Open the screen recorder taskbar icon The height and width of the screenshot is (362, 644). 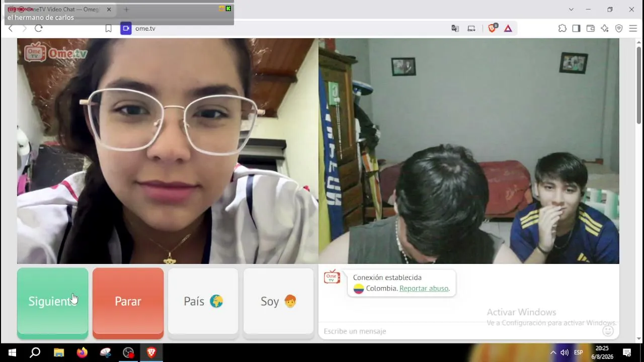(128, 352)
